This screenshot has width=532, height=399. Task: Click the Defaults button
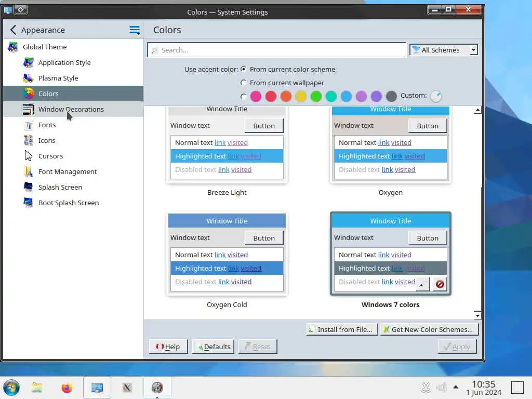tap(214, 347)
